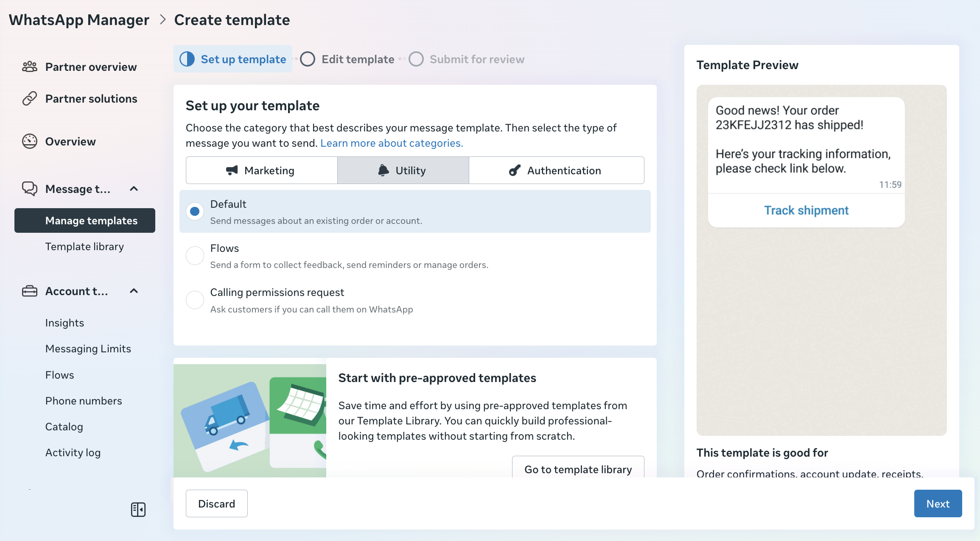Click the Account tools briefcase icon
The width and height of the screenshot is (980, 541).
pyautogui.click(x=30, y=291)
